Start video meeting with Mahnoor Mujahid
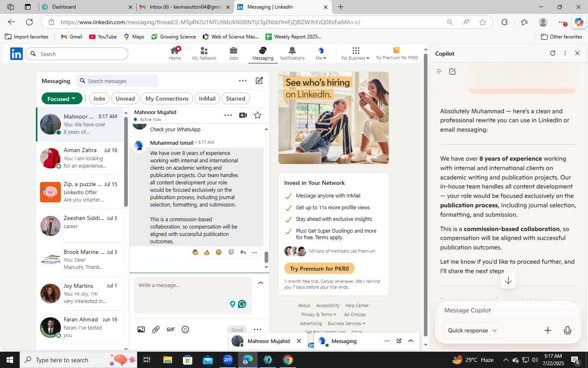588x368 pixels. (x=243, y=115)
